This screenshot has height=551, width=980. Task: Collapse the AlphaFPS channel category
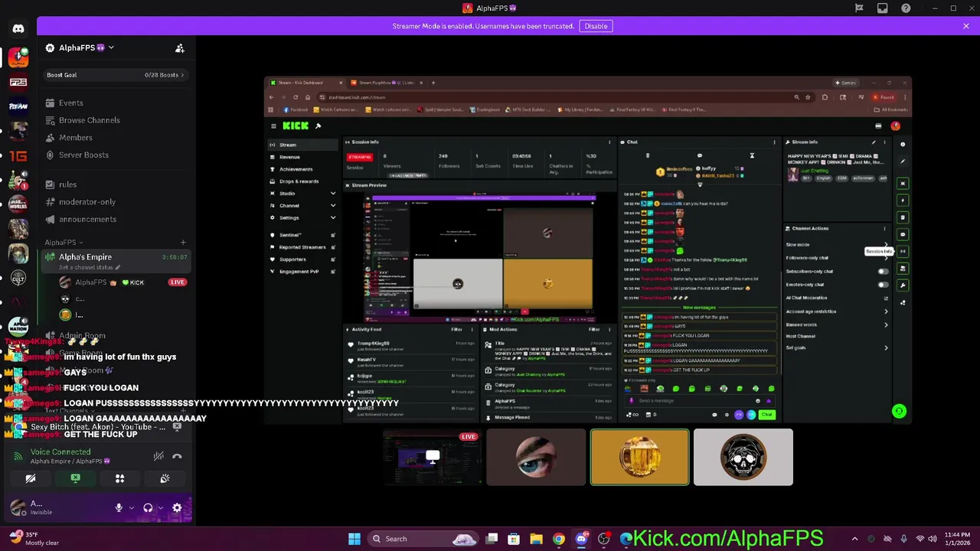pos(64,243)
